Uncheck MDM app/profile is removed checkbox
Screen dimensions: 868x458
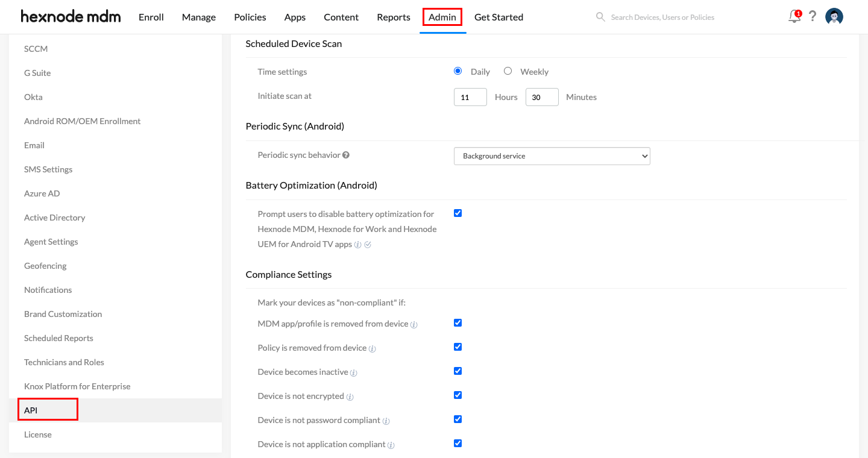click(x=458, y=323)
